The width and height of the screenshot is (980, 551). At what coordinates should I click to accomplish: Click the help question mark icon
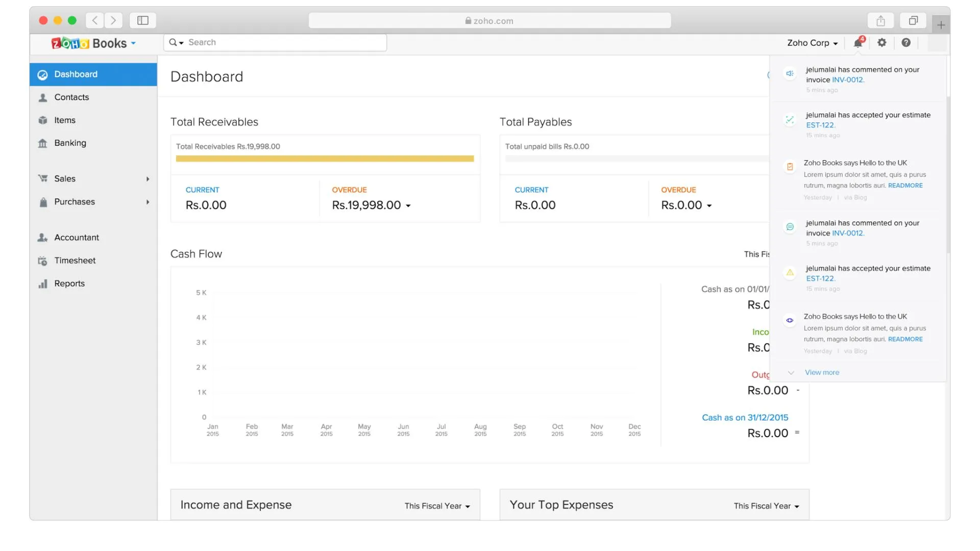[x=906, y=43]
